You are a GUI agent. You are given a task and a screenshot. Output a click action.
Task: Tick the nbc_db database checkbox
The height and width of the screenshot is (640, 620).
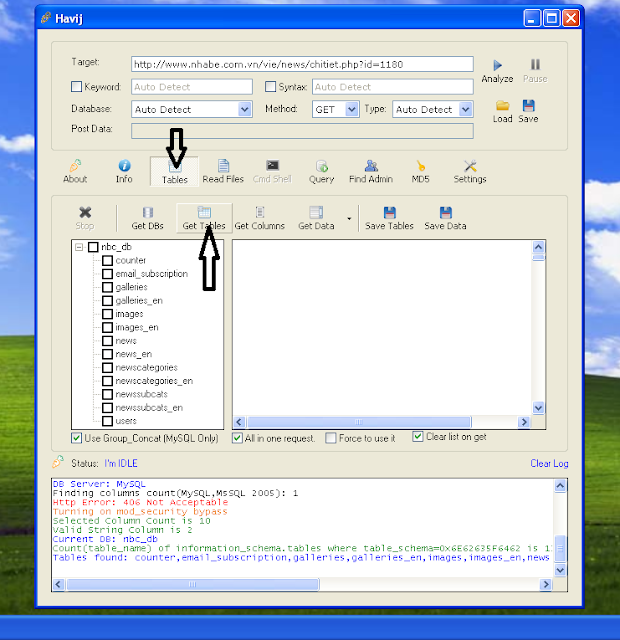(x=93, y=247)
